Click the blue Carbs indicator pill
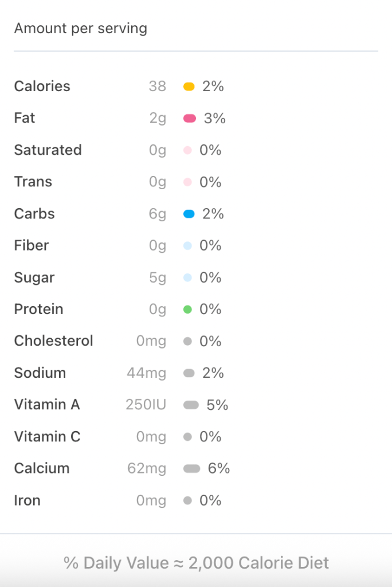392x587 pixels. [189, 214]
